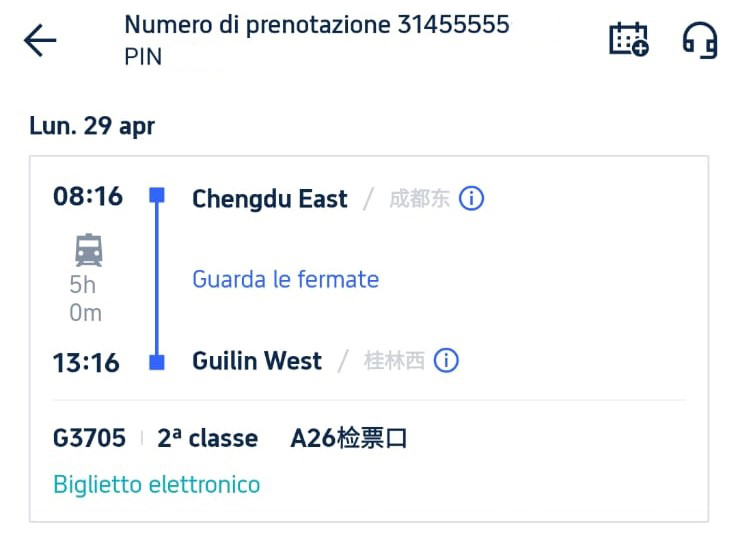
Task: Add trip to calendar icon
Action: click(x=629, y=40)
